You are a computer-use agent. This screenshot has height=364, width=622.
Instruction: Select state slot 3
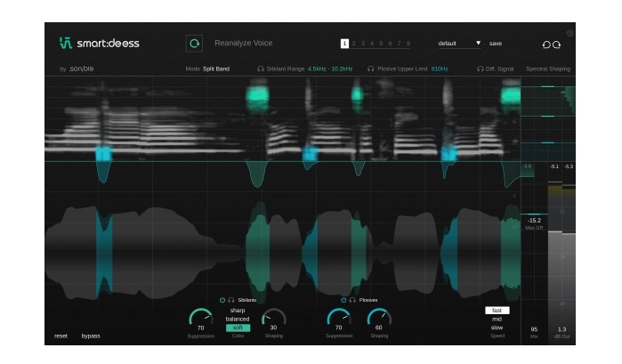coord(363,44)
